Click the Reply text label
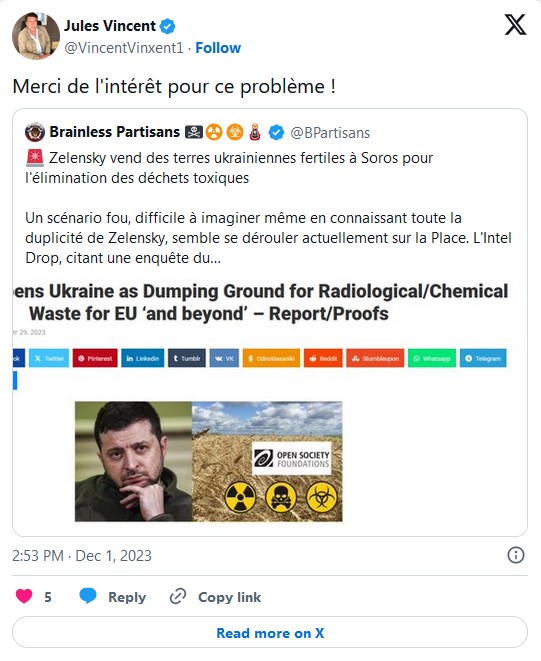Image resolution: width=541 pixels, height=661 pixels. [x=127, y=597]
